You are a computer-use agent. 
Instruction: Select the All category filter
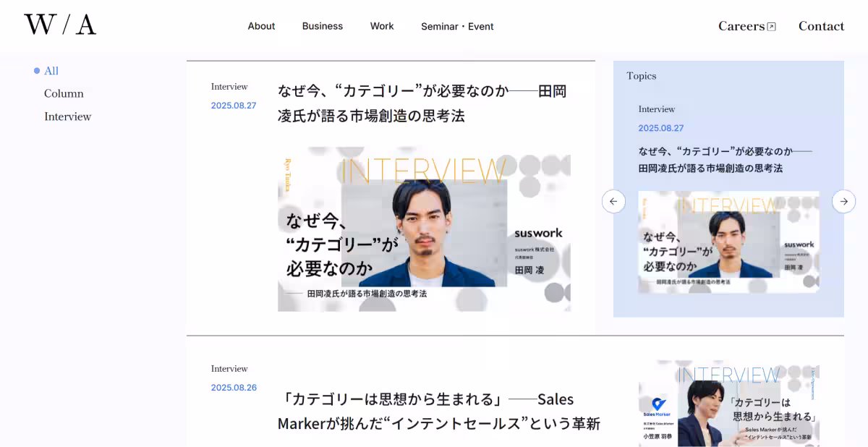pos(51,71)
